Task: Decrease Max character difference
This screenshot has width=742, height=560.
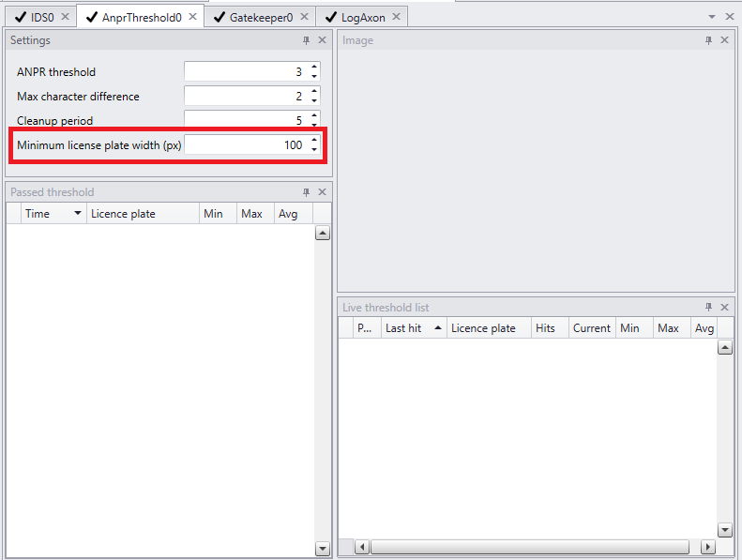Action: tap(314, 100)
